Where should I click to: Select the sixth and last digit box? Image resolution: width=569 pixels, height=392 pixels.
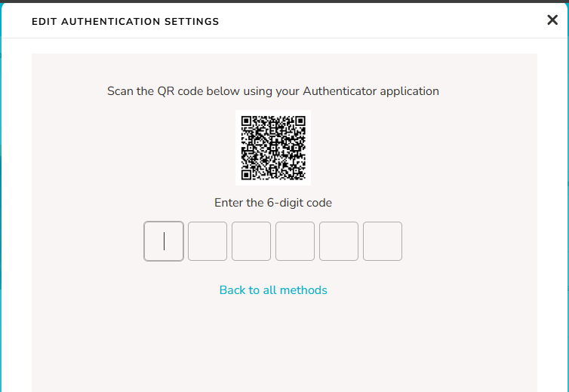pos(383,241)
